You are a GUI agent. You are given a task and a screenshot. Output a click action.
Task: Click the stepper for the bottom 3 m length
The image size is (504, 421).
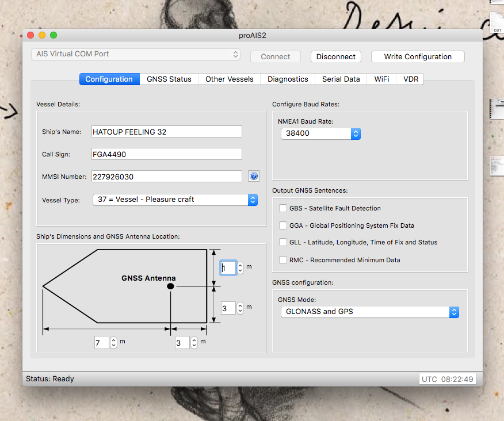pyautogui.click(x=194, y=343)
